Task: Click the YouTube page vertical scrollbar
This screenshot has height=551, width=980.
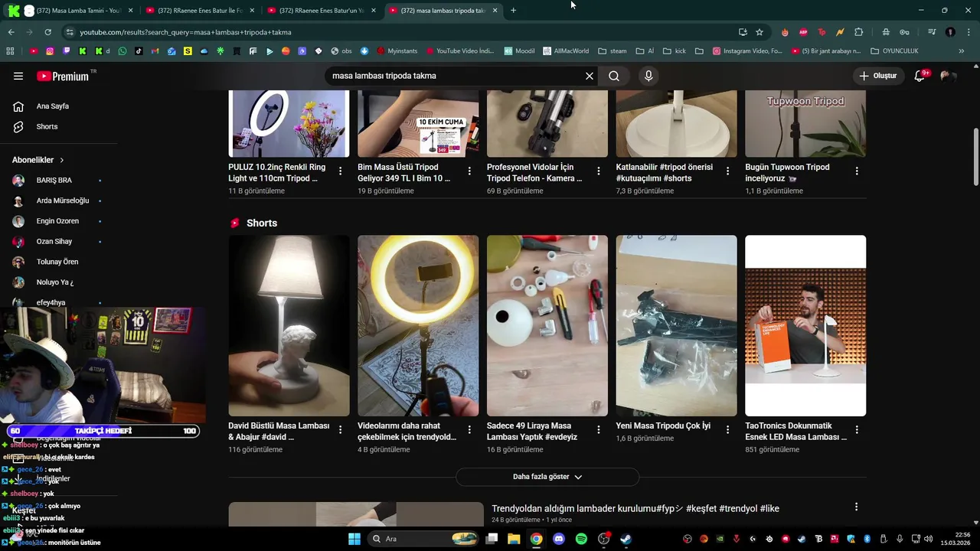Action: pos(975,157)
